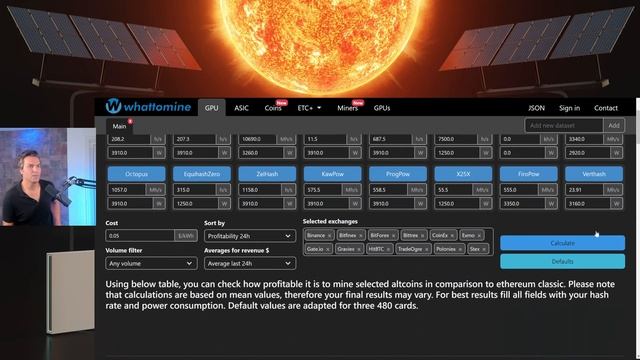Edit X25X hashrate field 55.5
Viewport: 640px width, 360px height.
tap(453, 190)
